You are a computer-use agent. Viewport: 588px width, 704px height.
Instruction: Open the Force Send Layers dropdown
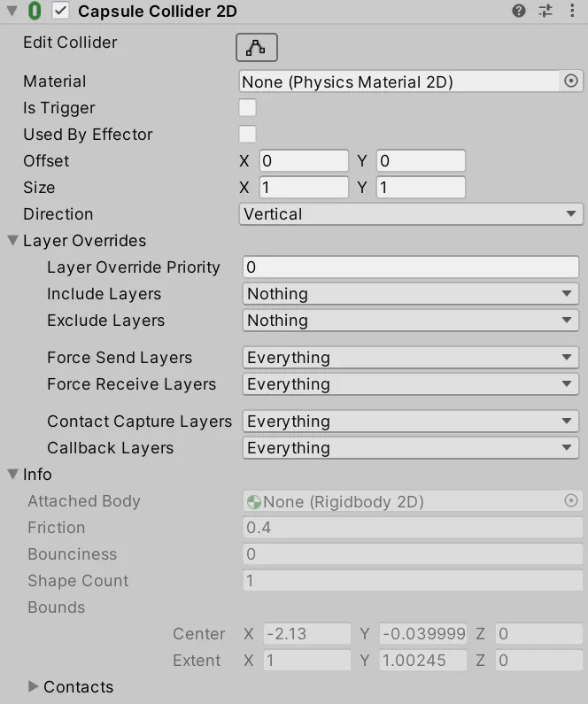point(411,358)
